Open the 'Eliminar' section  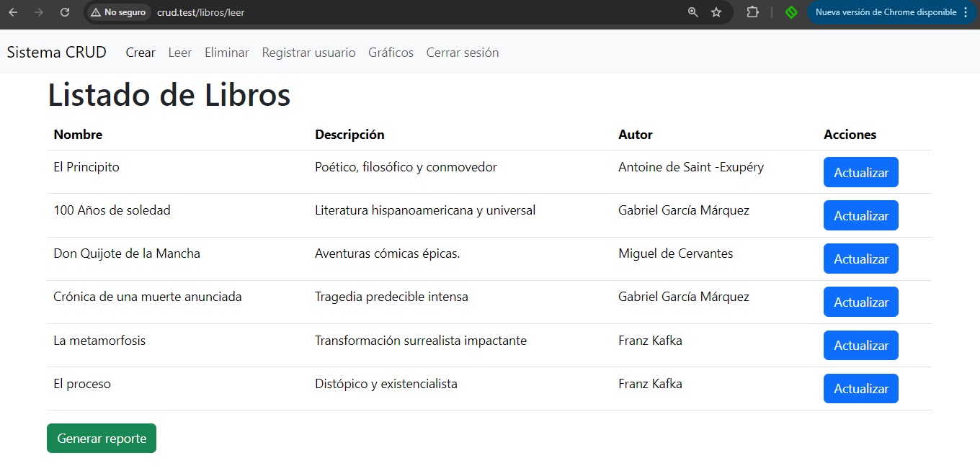(226, 52)
